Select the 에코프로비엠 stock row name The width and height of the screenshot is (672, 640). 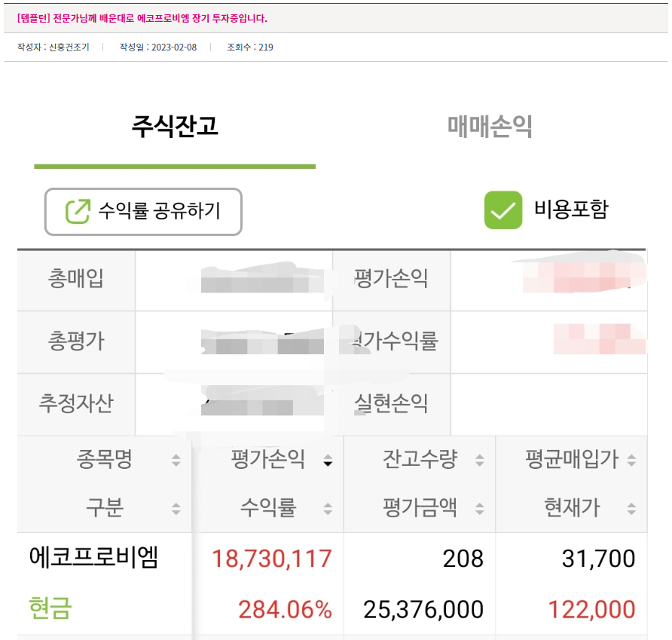94,557
